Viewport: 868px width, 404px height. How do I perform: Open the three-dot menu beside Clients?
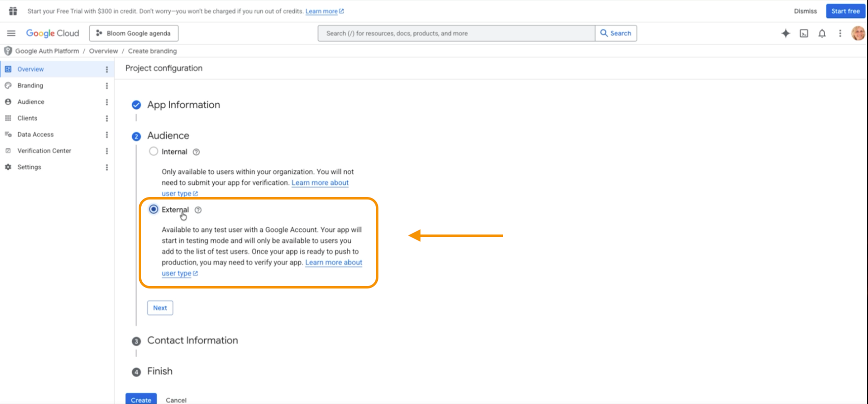click(107, 118)
